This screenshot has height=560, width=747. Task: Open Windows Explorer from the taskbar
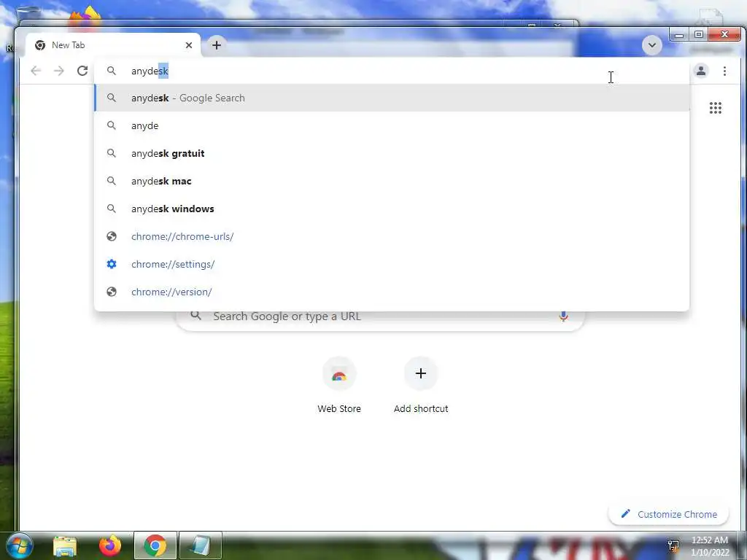tap(65, 546)
